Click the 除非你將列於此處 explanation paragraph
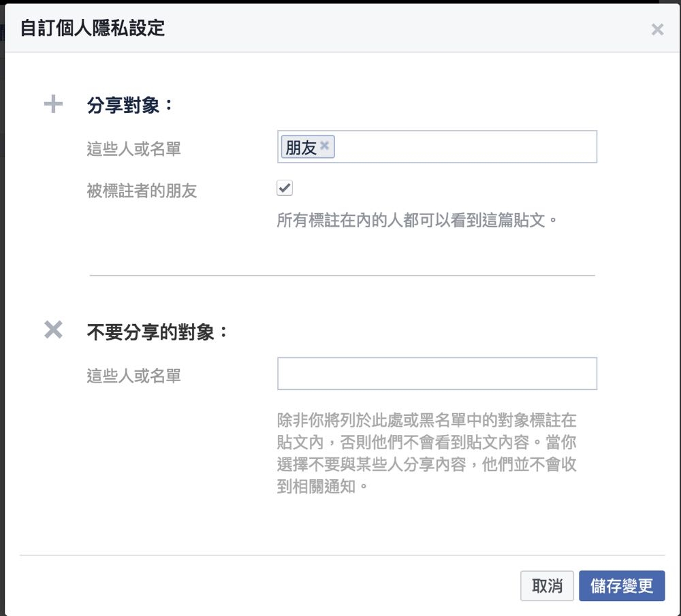 (x=427, y=453)
